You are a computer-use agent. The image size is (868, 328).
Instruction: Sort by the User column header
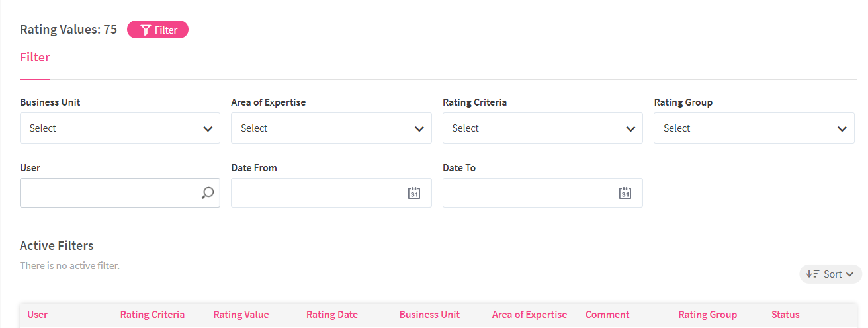[x=37, y=315]
